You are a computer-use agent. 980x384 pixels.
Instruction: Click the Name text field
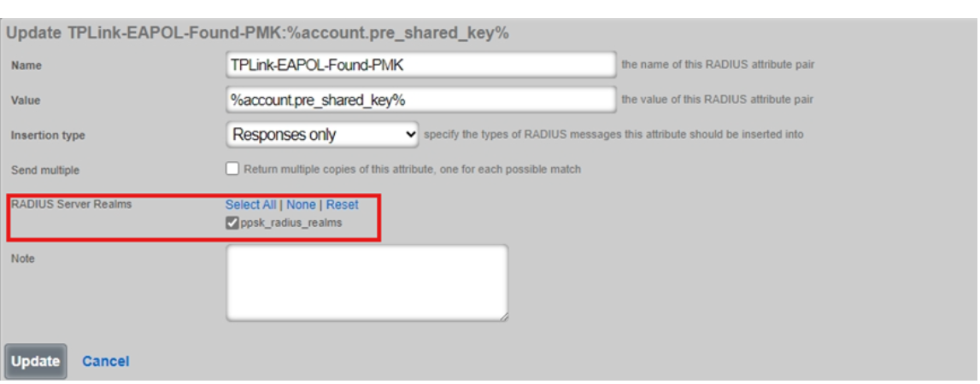click(420, 64)
